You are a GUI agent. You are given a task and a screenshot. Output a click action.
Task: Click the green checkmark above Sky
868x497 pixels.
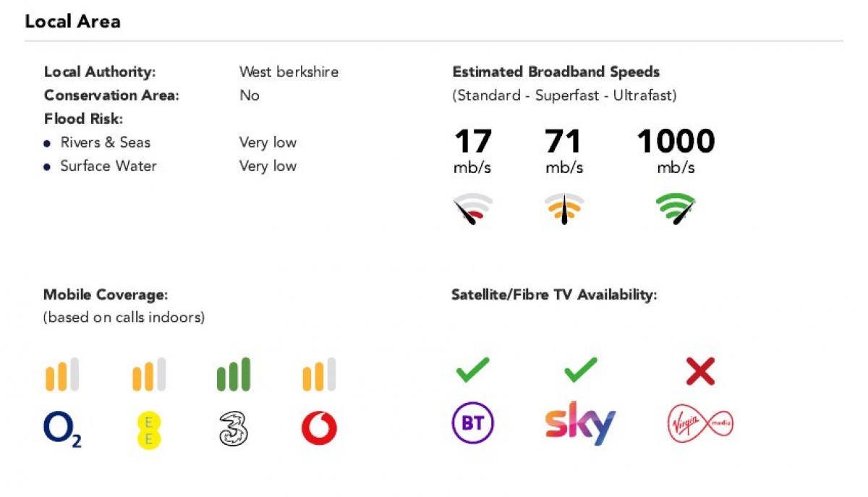click(x=580, y=370)
